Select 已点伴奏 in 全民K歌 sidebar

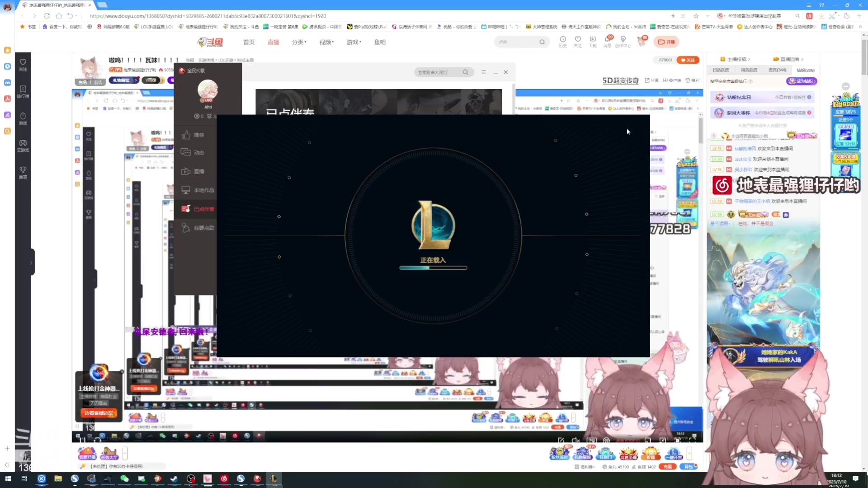tap(198, 209)
